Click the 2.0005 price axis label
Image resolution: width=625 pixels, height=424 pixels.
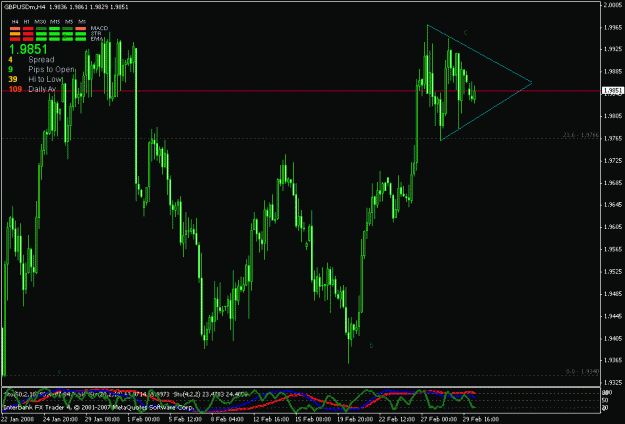click(x=614, y=5)
